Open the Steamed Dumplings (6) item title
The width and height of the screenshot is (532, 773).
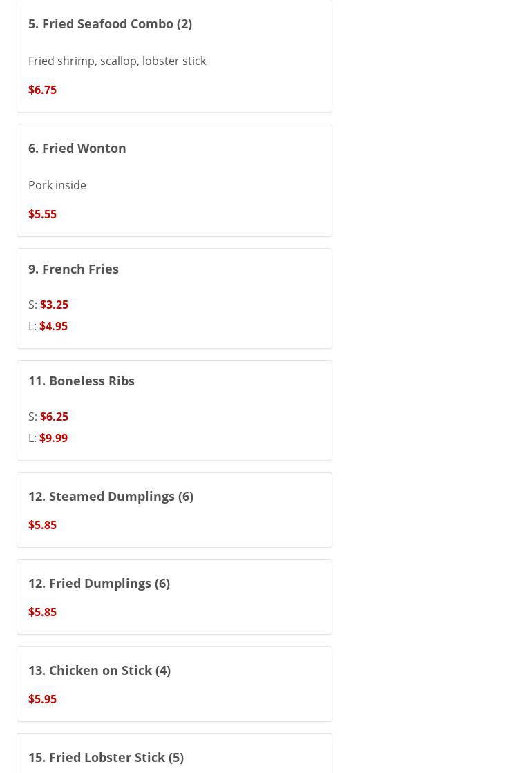(111, 496)
